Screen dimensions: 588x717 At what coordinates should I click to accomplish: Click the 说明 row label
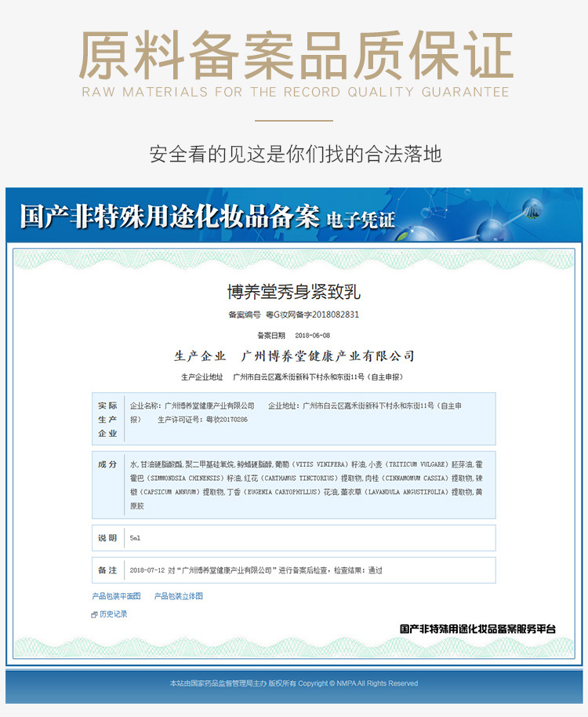108,538
